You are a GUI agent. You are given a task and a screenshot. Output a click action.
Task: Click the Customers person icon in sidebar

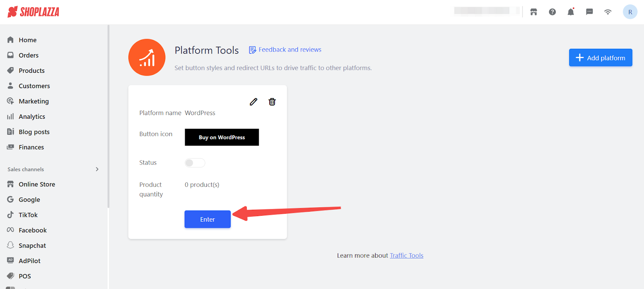pyautogui.click(x=10, y=86)
